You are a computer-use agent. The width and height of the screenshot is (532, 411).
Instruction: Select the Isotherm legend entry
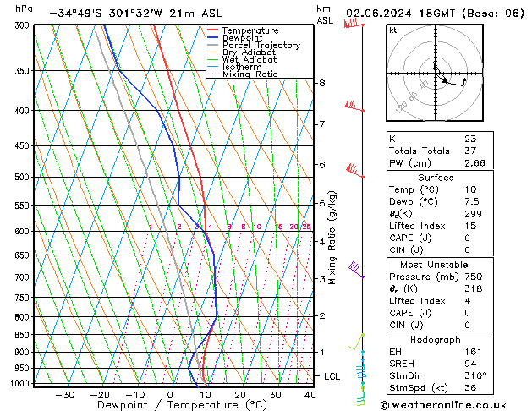click(x=234, y=67)
